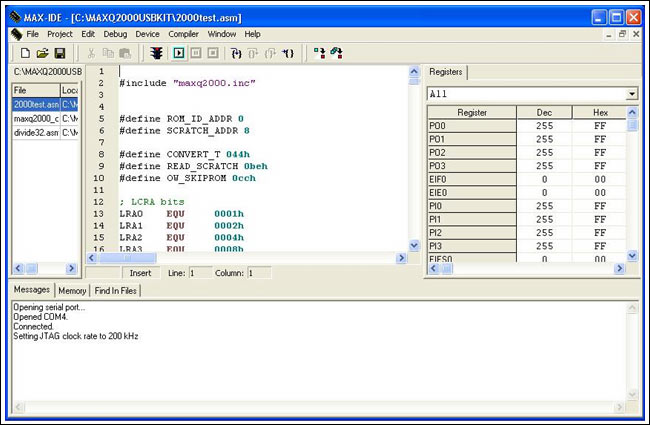Viewport: 650px width, 425px height.
Task: Click the Step Into debug icon
Action: (236, 52)
